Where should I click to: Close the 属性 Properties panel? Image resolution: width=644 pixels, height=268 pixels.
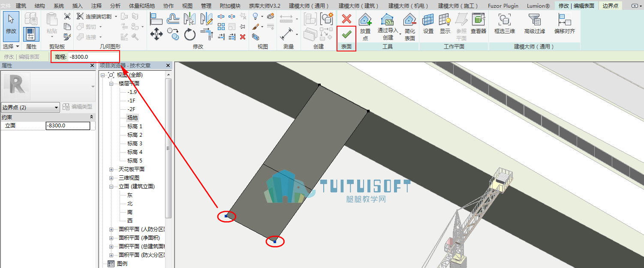(x=92, y=66)
